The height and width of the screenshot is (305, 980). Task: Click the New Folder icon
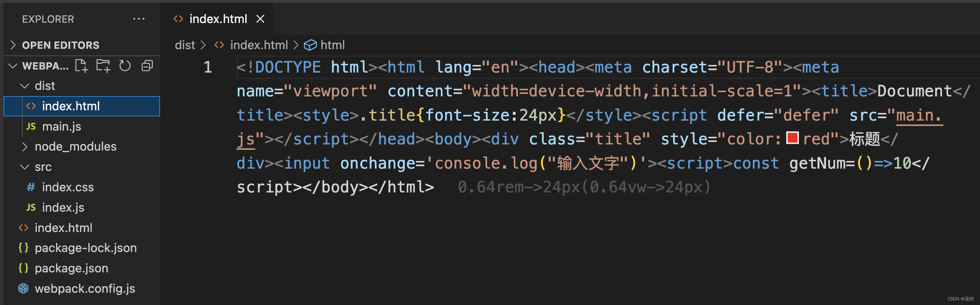pos(103,66)
